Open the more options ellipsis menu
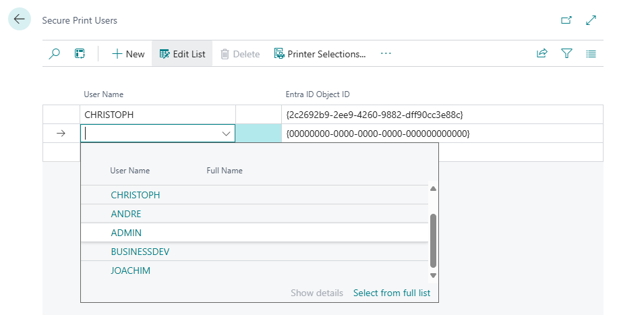Image resolution: width=644 pixels, height=315 pixels. (386, 53)
